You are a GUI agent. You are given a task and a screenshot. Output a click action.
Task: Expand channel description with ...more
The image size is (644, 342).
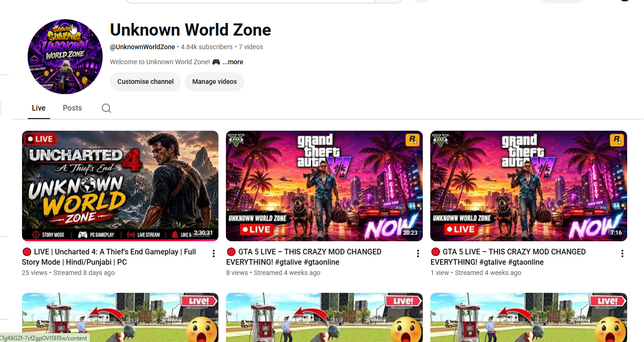tap(232, 62)
